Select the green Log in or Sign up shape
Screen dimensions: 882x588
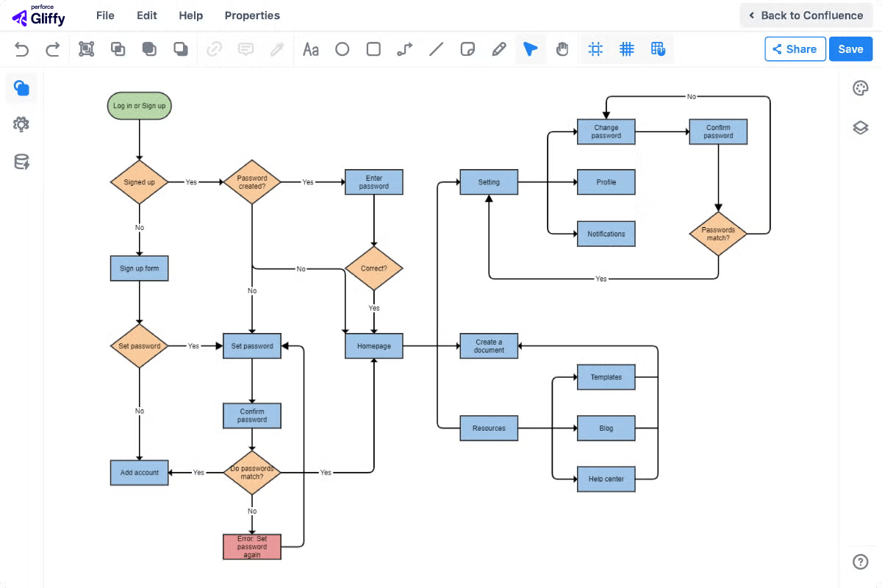click(x=139, y=106)
